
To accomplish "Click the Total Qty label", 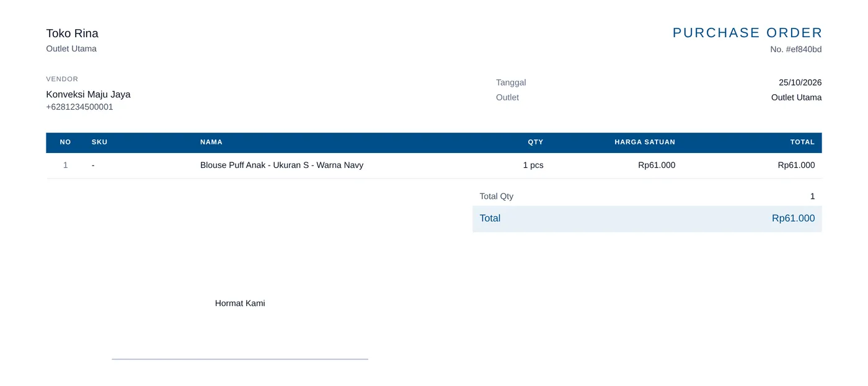I will click(x=497, y=196).
